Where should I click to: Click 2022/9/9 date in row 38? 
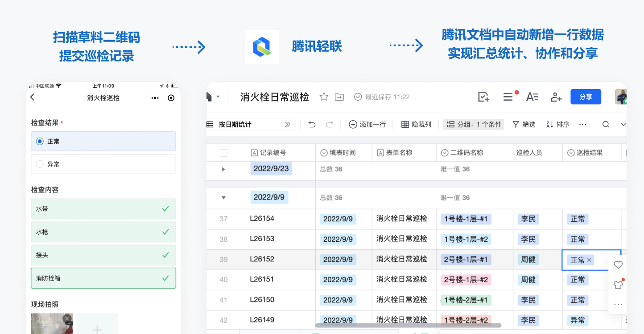[338, 239]
